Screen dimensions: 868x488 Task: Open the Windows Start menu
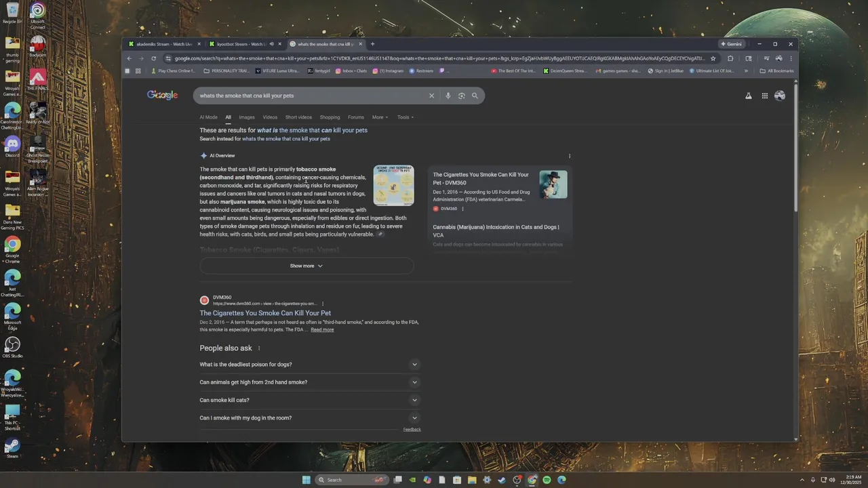pyautogui.click(x=307, y=480)
